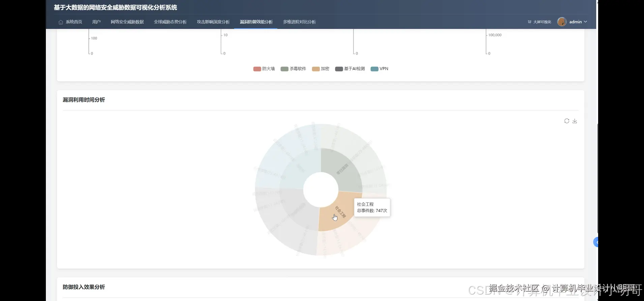Screen dimensions: 644x301
Task: Toggle the 杀毒软件 legend series
Action: 293,69
